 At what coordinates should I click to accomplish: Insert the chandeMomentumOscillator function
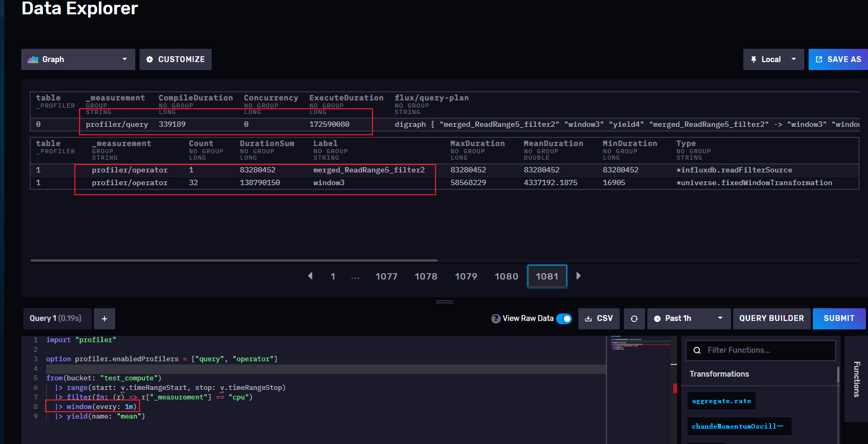(x=739, y=426)
